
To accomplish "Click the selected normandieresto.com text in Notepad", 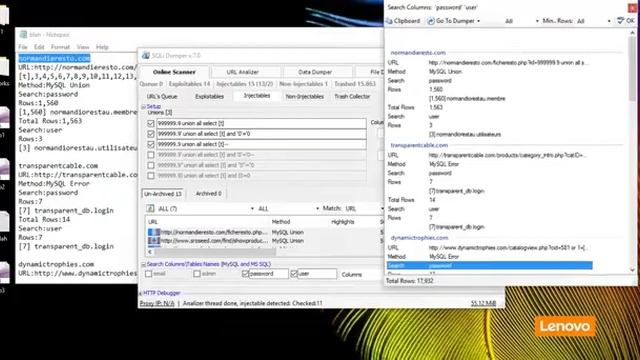I will click(x=54, y=58).
